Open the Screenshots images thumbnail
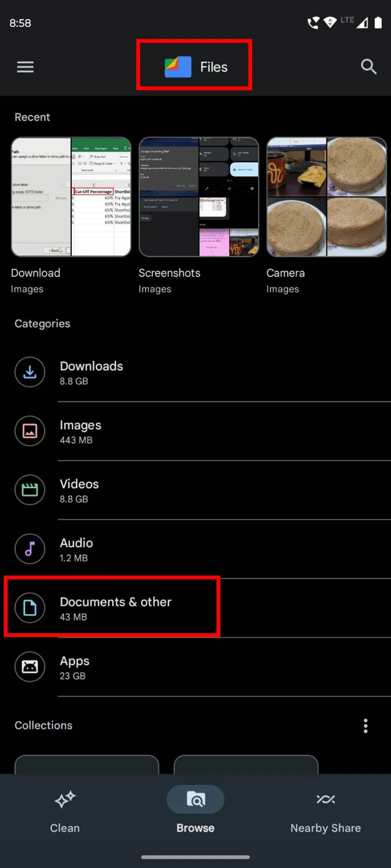Screen dimensions: 391x868 199,197
